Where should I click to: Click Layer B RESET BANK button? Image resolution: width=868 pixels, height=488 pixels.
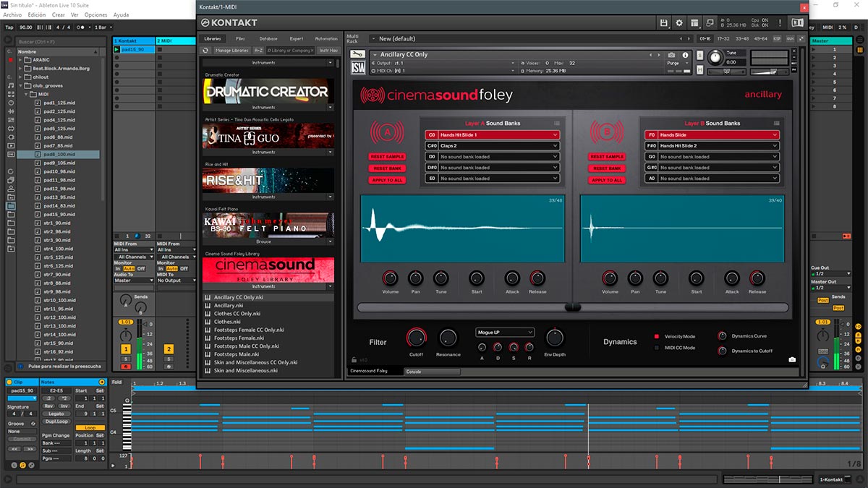(606, 168)
